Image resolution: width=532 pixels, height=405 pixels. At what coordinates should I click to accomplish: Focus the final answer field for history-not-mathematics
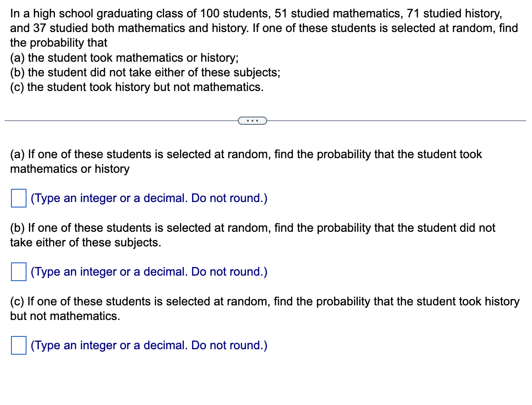[x=18, y=346]
